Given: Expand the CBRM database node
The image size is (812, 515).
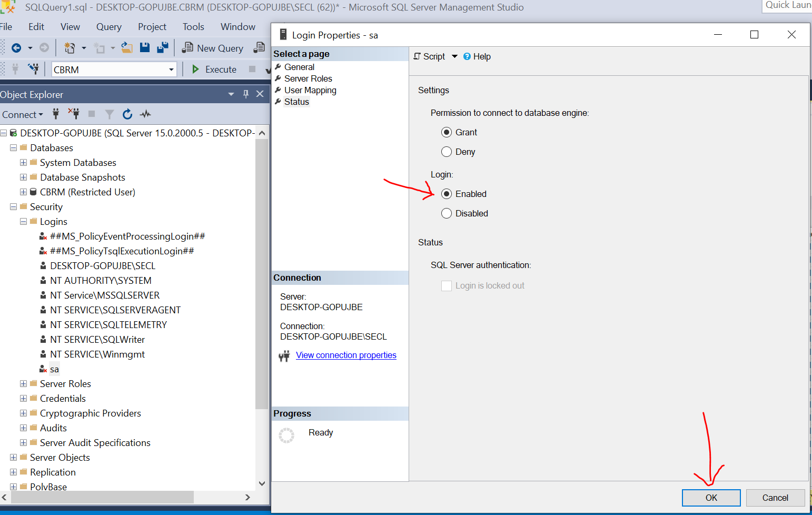Looking at the screenshot, I should [23, 192].
